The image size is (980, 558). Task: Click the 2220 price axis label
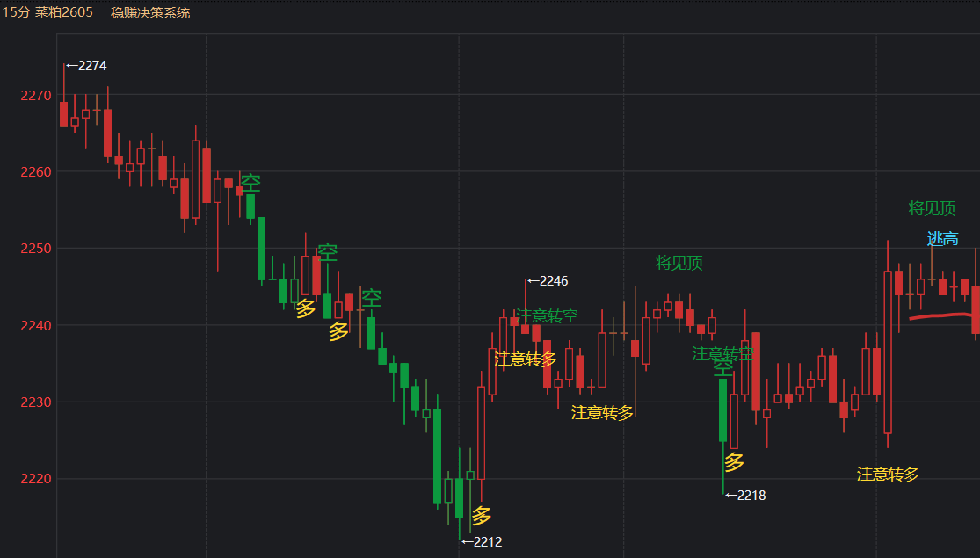(36, 479)
